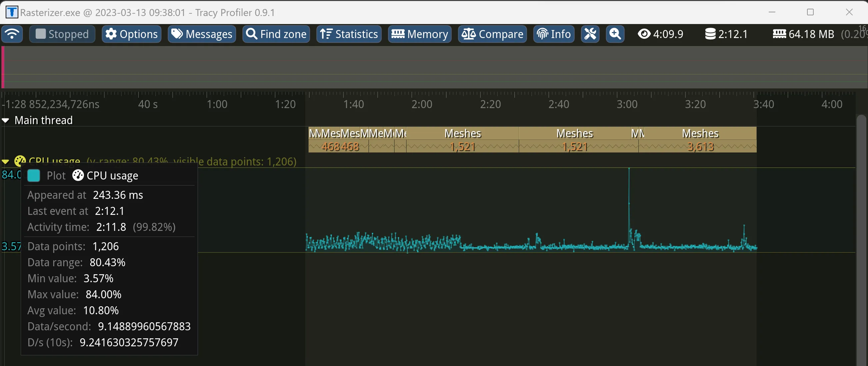The height and width of the screenshot is (366, 868).
Task: Click the tag icon in Messages button
Action: coord(177,34)
